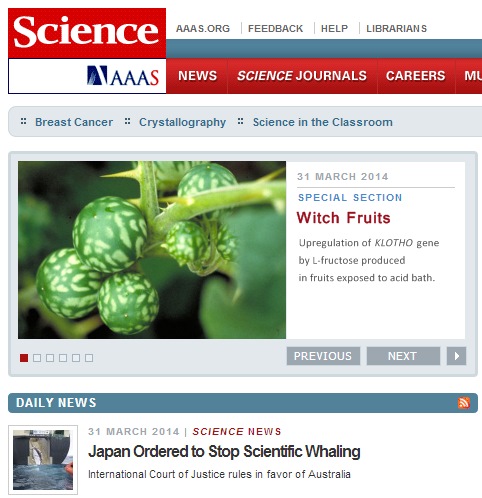This screenshot has width=482, height=498.
Task: Open Science in the Classroom link
Action: coord(323,122)
